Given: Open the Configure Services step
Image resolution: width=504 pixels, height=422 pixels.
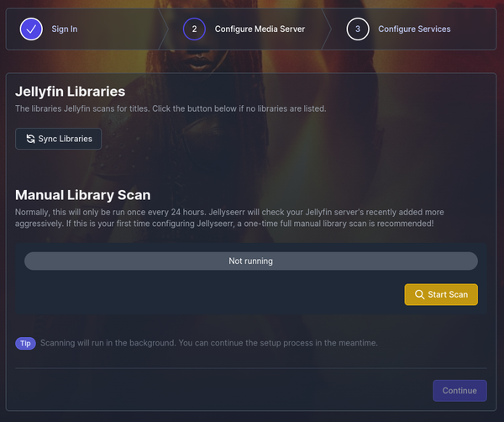Looking at the screenshot, I should [414, 29].
